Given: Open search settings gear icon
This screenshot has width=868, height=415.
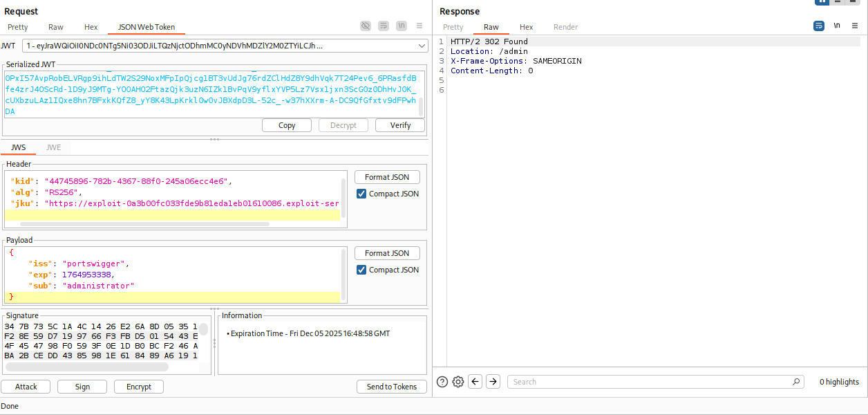Looking at the screenshot, I should (x=457, y=382).
